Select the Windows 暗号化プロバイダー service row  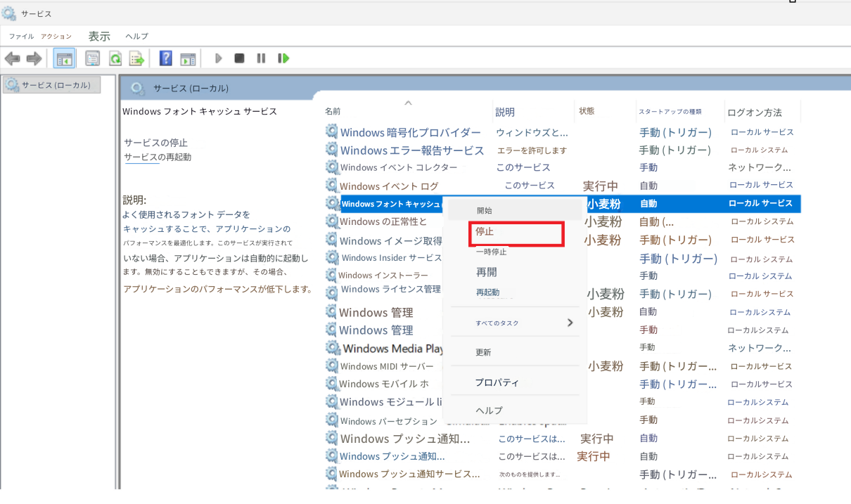[563, 132]
